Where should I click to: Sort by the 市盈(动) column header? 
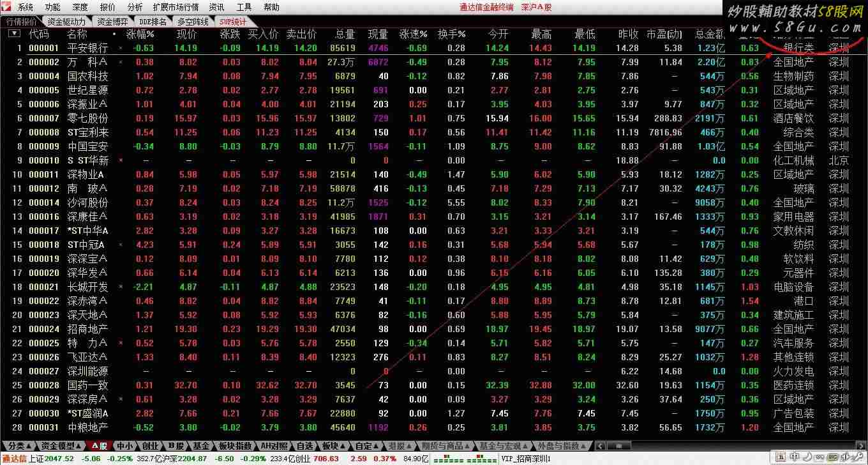tap(664, 34)
